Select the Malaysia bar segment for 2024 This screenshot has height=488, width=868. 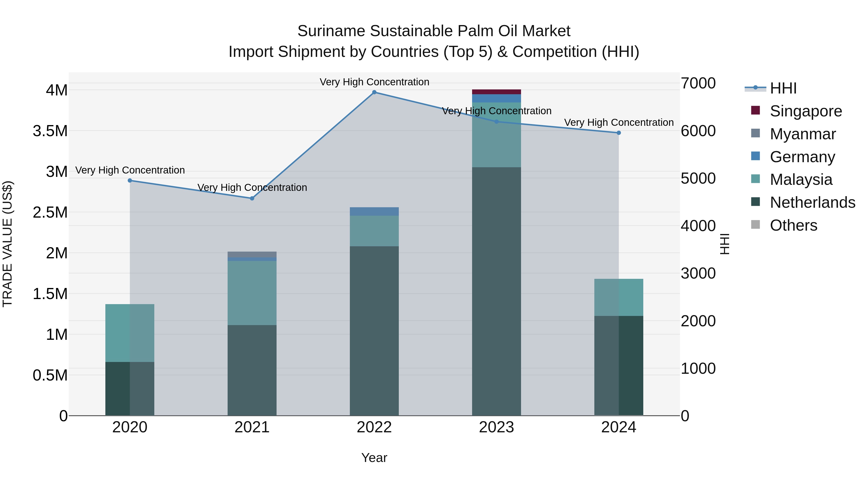(619, 297)
